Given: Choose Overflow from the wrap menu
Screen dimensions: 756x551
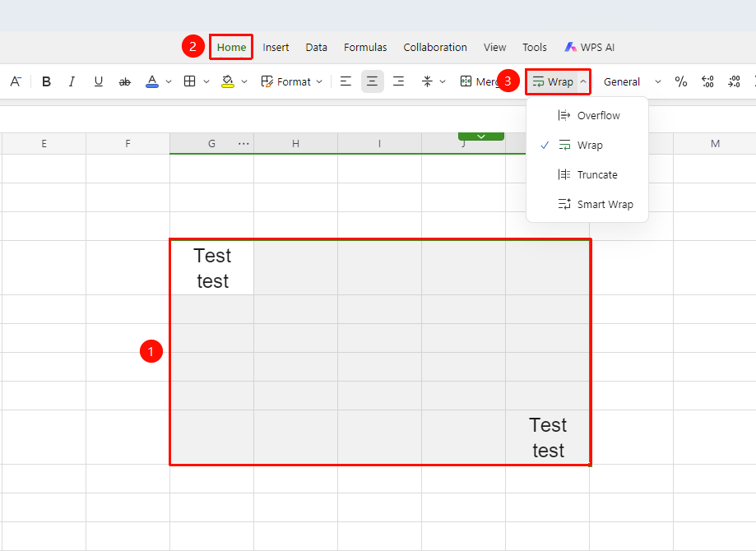Looking at the screenshot, I should click(587, 116).
